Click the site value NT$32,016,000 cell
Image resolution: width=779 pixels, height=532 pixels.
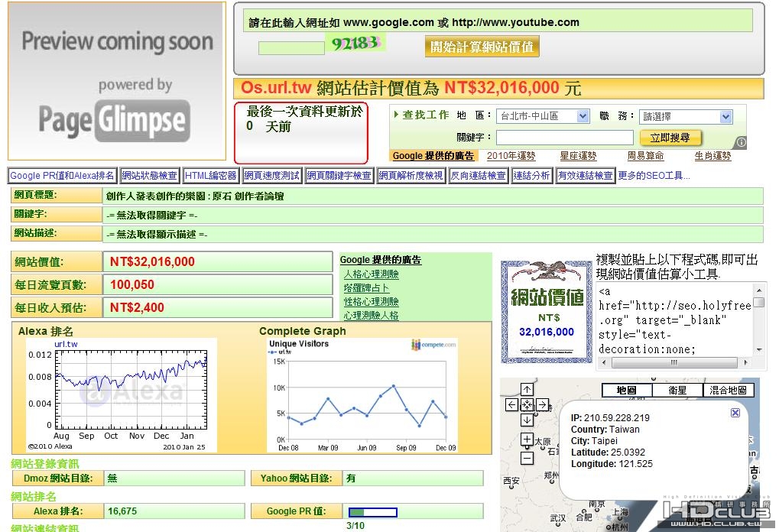(218, 261)
